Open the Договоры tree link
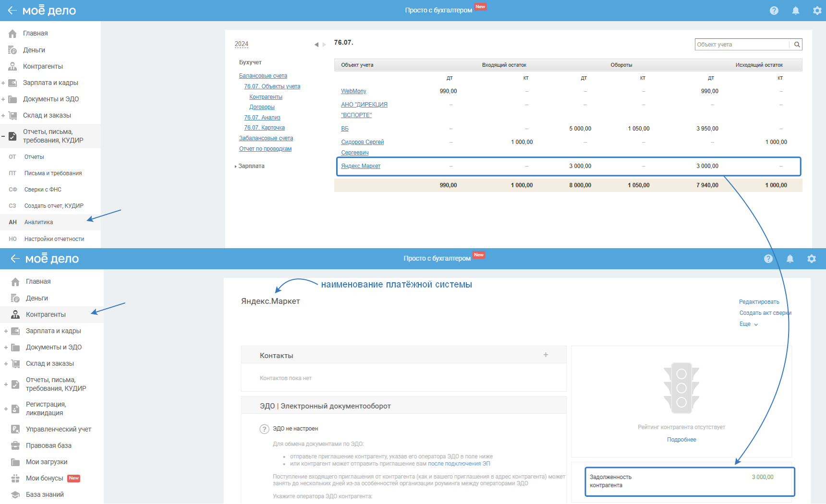This screenshot has height=504, width=826. coord(262,107)
